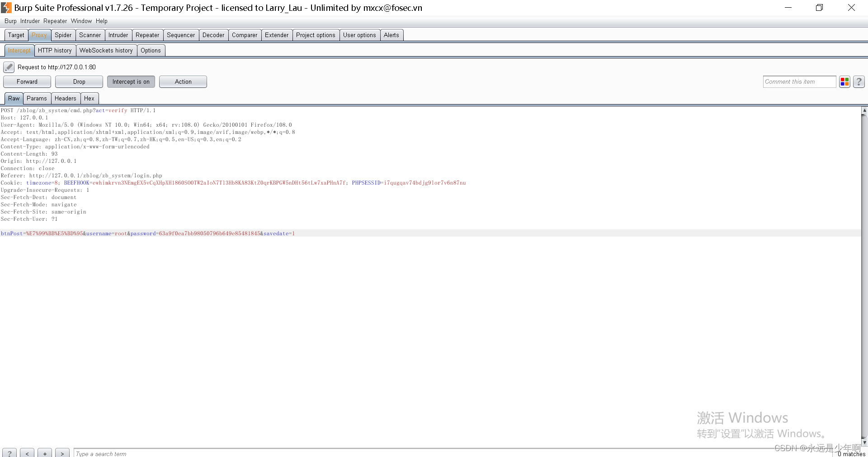Open the Repeater menu in menu bar
The image size is (868, 457).
pos(55,21)
